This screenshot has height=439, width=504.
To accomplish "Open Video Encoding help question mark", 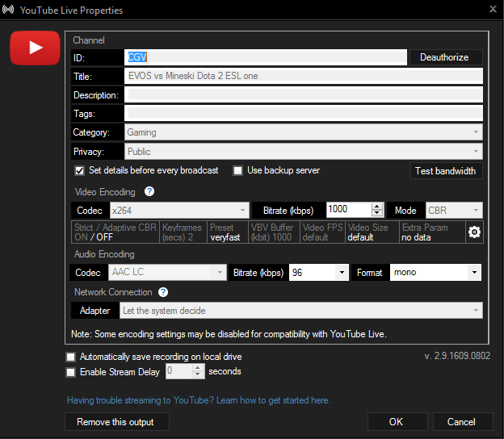I will 149,192.
